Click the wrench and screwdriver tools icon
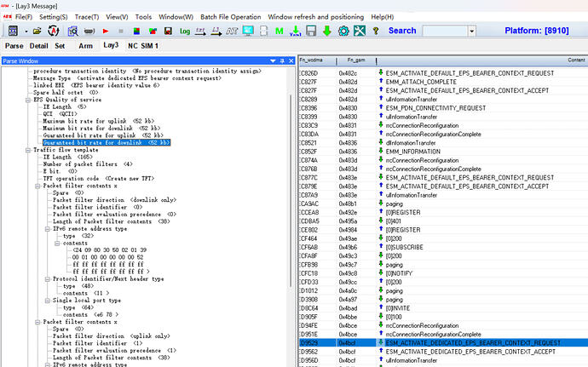This screenshot has height=367, width=588. tap(360, 31)
